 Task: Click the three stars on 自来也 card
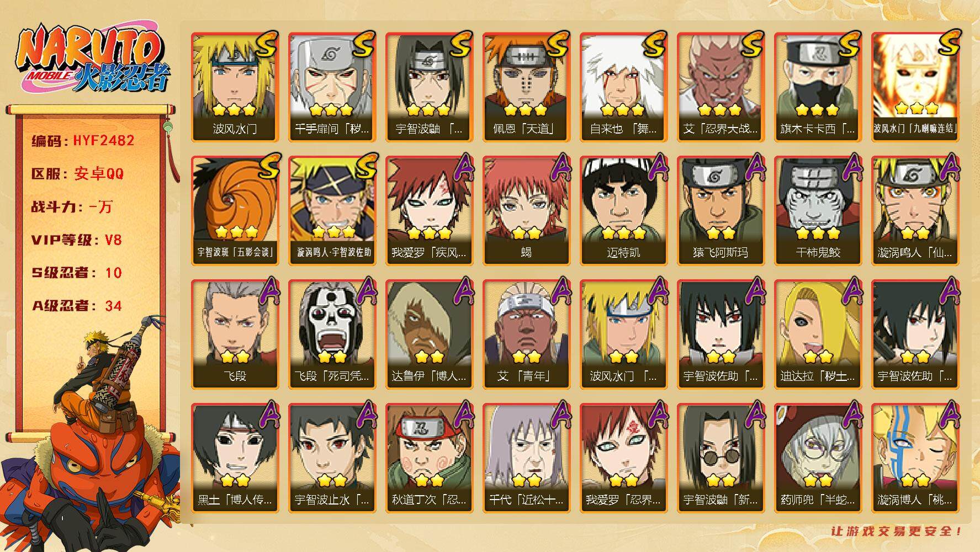[623, 109]
